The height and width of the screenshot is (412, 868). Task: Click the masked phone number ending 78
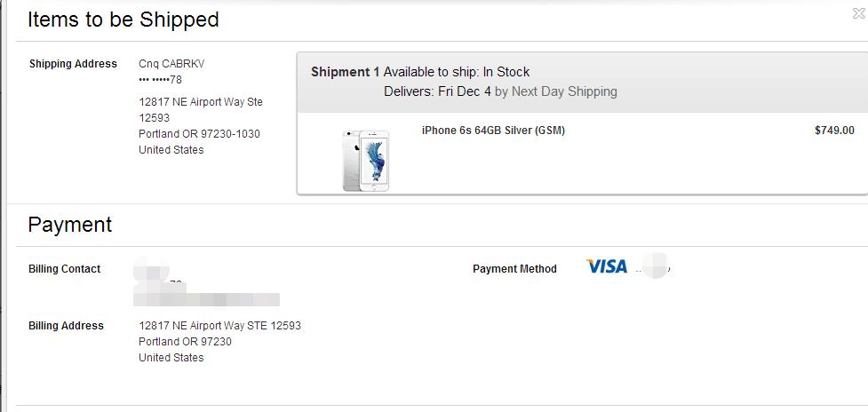160,80
